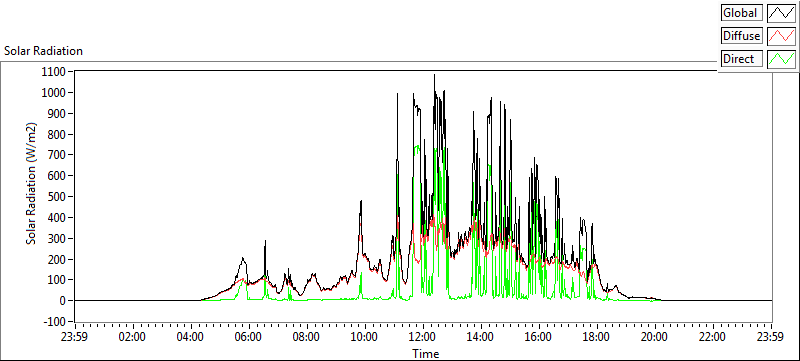Click the right 23:59 axis end value

pos(770,337)
